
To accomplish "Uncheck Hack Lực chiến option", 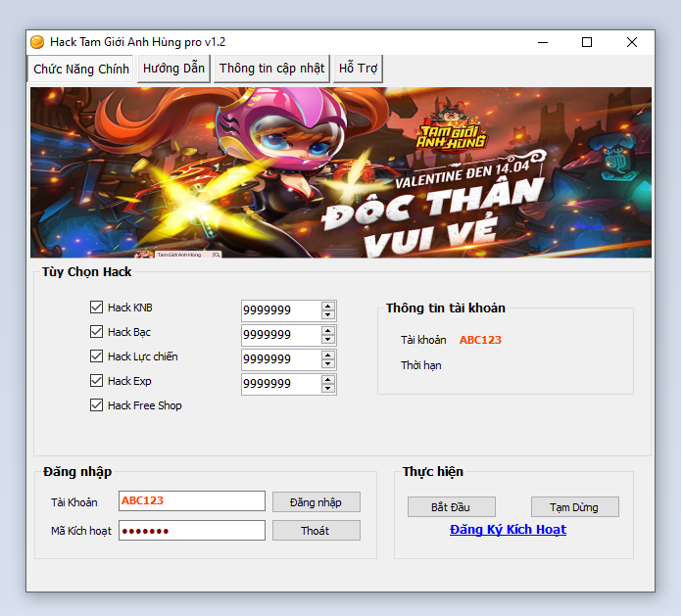I will [96, 356].
